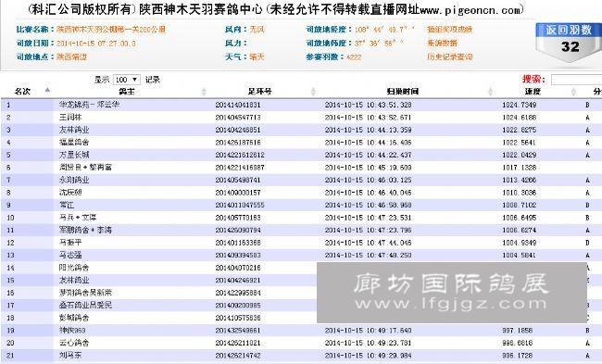Select owner name 王润林 in row 2
Screen dimensions: 602x364
70,117
